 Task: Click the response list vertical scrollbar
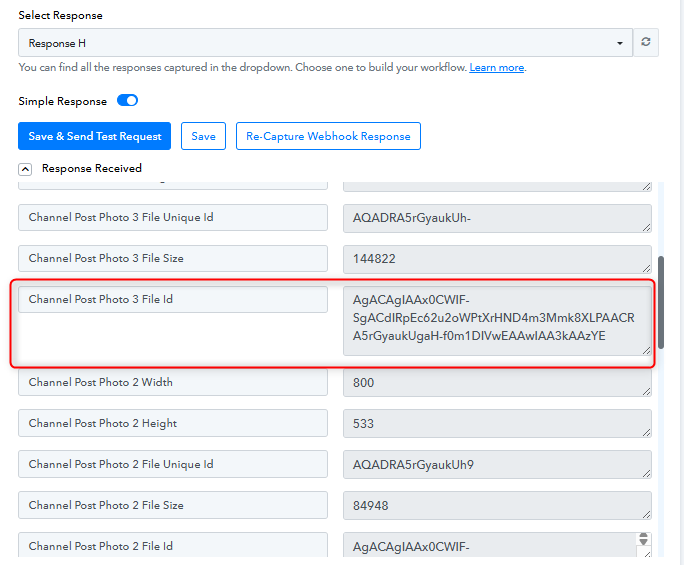661,300
